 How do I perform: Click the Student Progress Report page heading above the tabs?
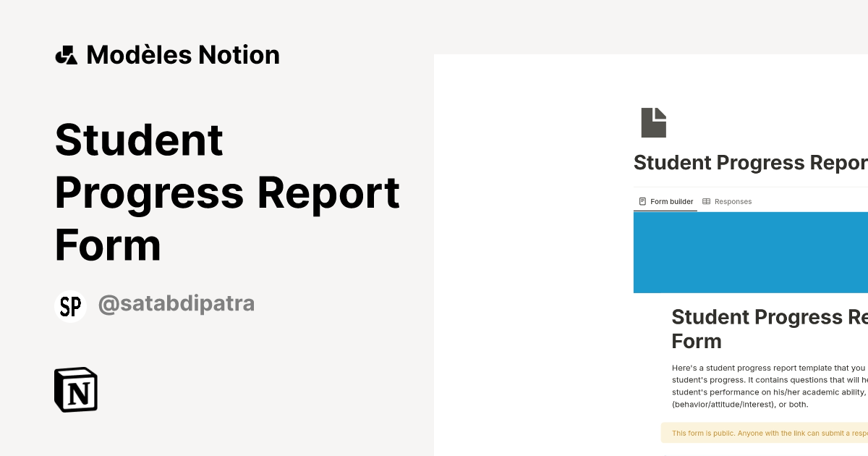tap(750, 162)
